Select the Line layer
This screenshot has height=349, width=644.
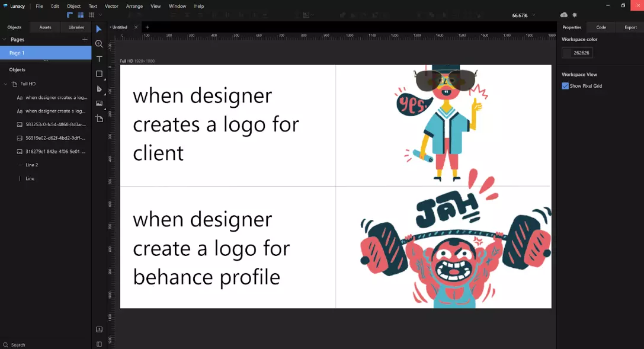[46, 178]
